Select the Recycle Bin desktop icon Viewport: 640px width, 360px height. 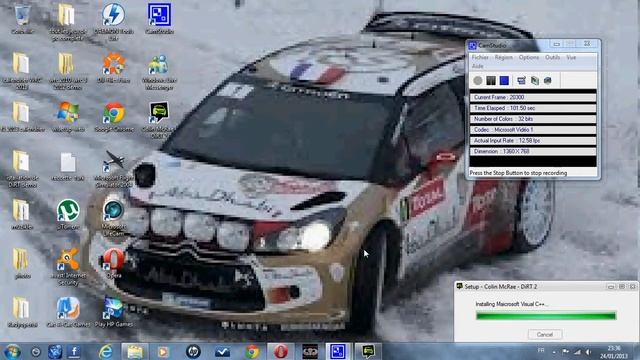pos(22,19)
